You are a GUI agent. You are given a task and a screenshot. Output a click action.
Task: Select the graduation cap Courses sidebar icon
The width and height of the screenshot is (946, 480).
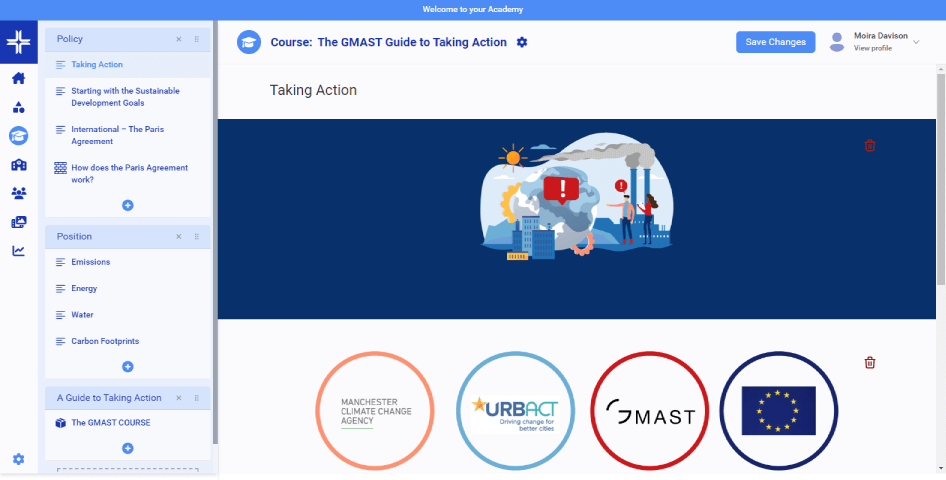[19, 136]
